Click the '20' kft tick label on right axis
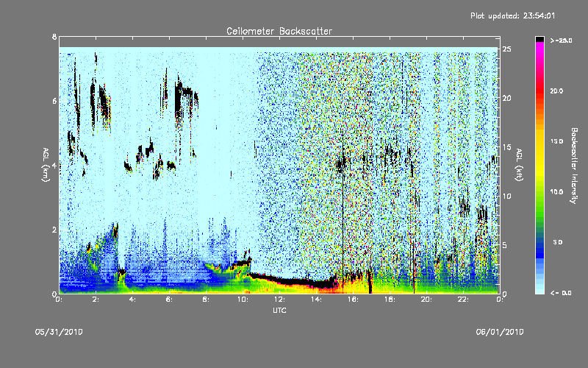This screenshot has width=588, height=368. (x=506, y=98)
